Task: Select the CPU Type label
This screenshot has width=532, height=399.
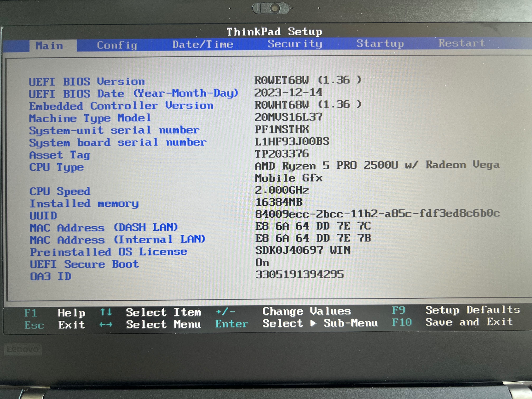Action: pyautogui.click(x=56, y=167)
